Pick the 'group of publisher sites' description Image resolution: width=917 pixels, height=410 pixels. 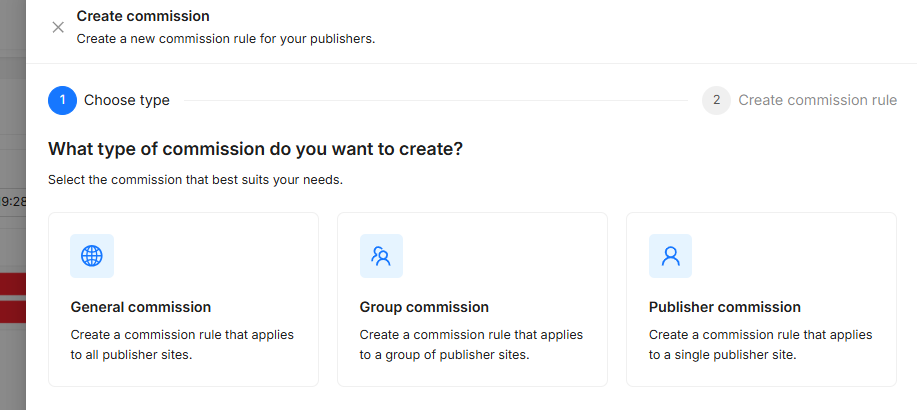click(x=471, y=344)
